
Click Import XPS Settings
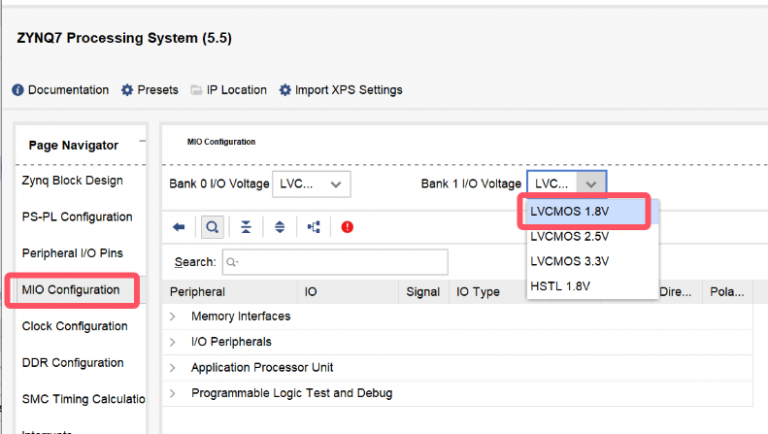click(x=340, y=90)
